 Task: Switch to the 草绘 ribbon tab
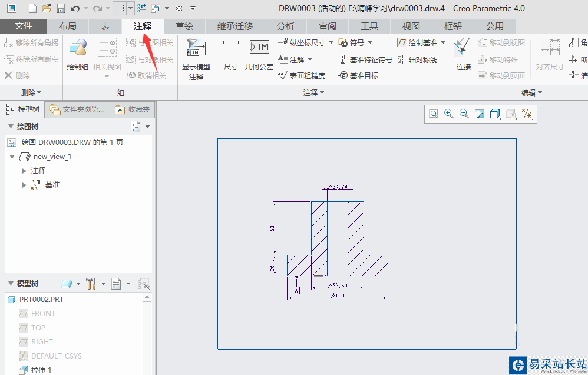tap(184, 26)
